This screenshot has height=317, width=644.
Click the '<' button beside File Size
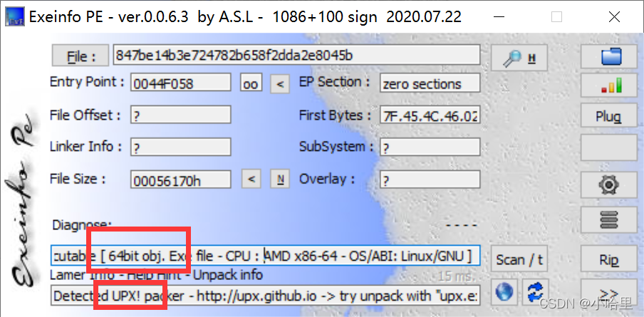[251, 179]
